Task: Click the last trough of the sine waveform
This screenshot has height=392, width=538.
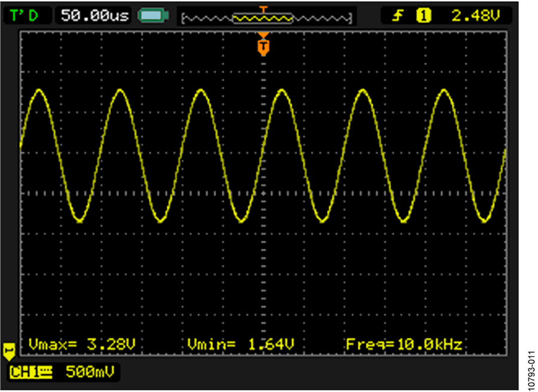Action: click(x=484, y=221)
